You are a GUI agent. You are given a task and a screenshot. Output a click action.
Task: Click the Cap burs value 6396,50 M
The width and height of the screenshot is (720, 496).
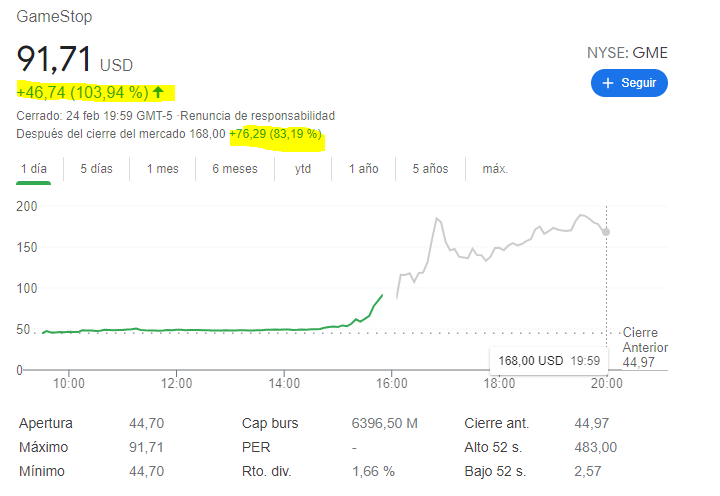(x=385, y=423)
